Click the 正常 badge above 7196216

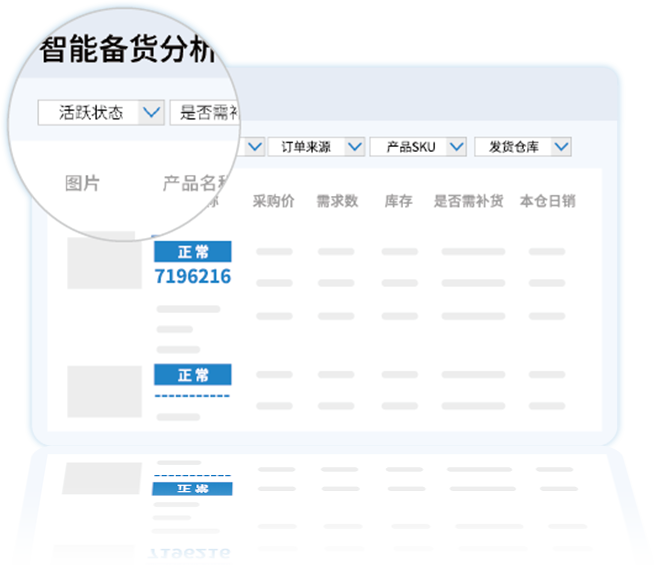(x=192, y=252)
